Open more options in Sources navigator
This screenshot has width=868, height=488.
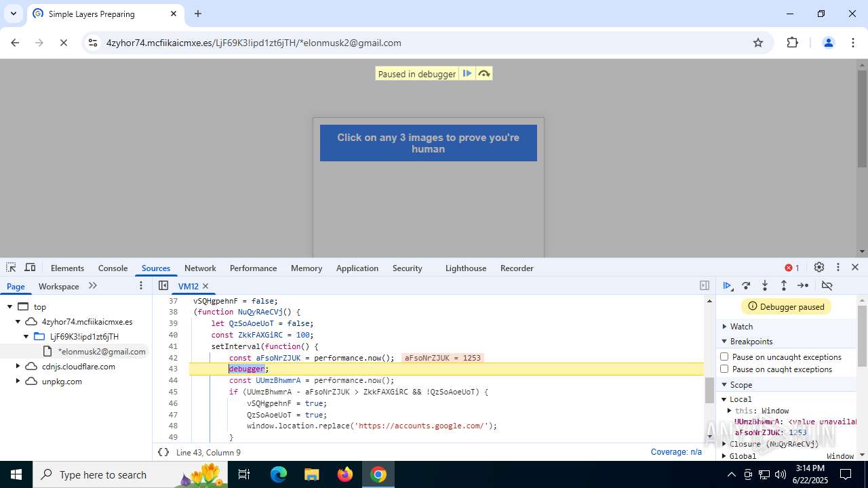141,286
